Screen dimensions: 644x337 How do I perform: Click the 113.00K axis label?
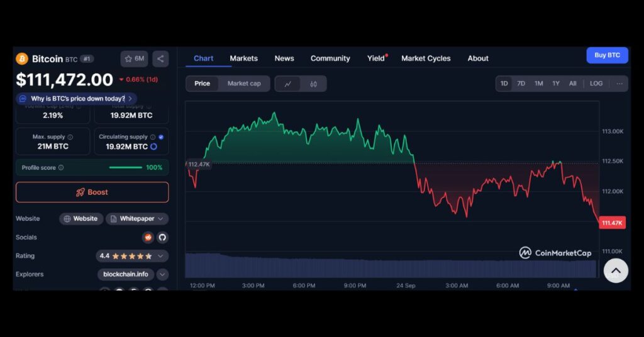(x=613, y=131)
